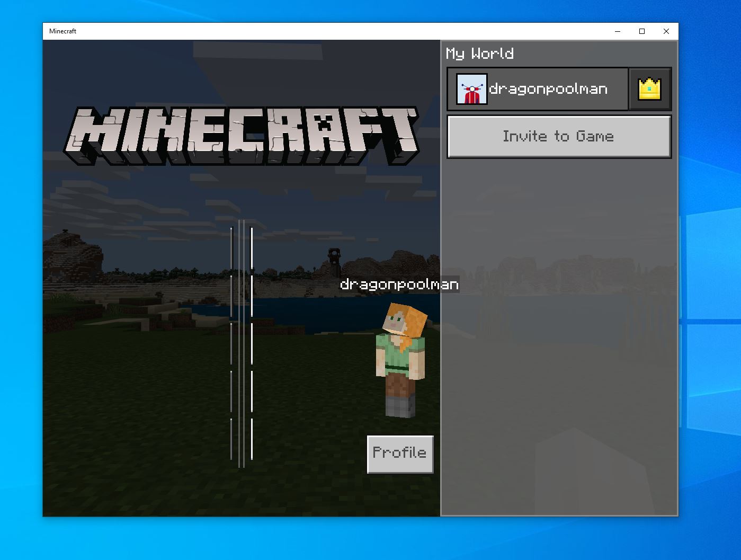Viewport: 741px width, 560px height.
Task: Click the Invite to Game button
Action: 559,137
